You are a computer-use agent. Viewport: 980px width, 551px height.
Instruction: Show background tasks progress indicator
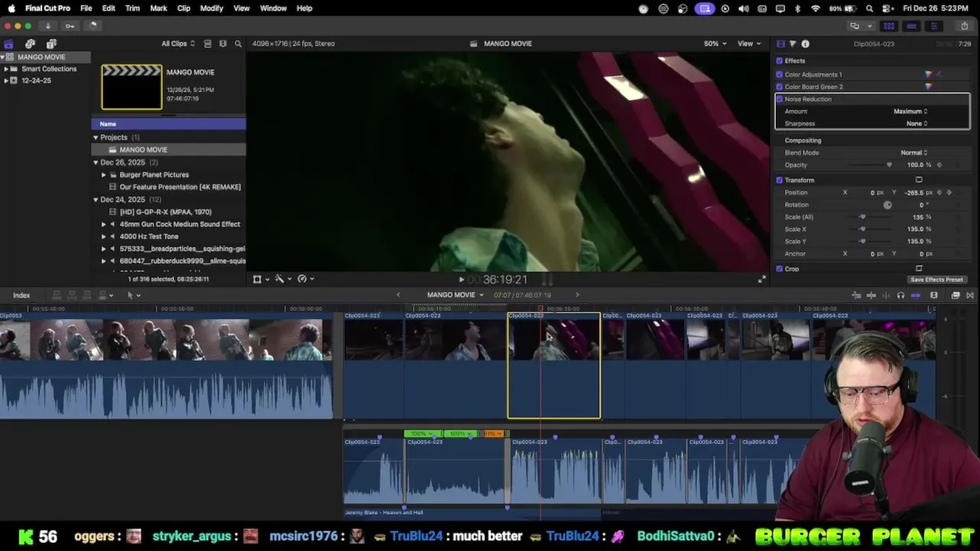tap(92, 25)
